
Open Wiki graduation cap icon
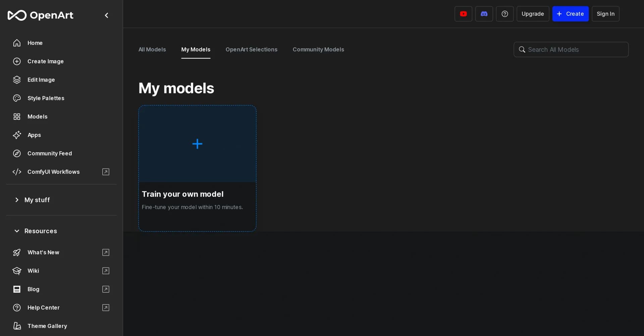pyautogui.click(x=17, y=271)
